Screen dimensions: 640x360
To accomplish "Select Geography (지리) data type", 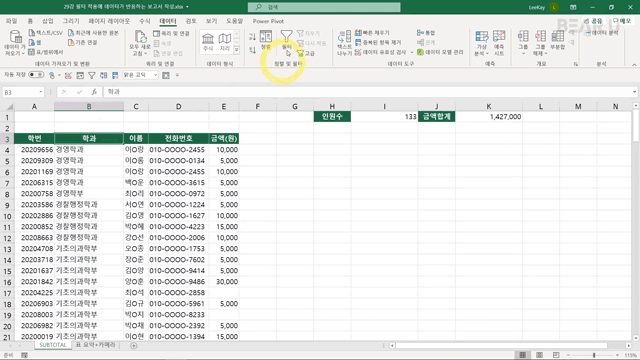I will tap(224, 42).
